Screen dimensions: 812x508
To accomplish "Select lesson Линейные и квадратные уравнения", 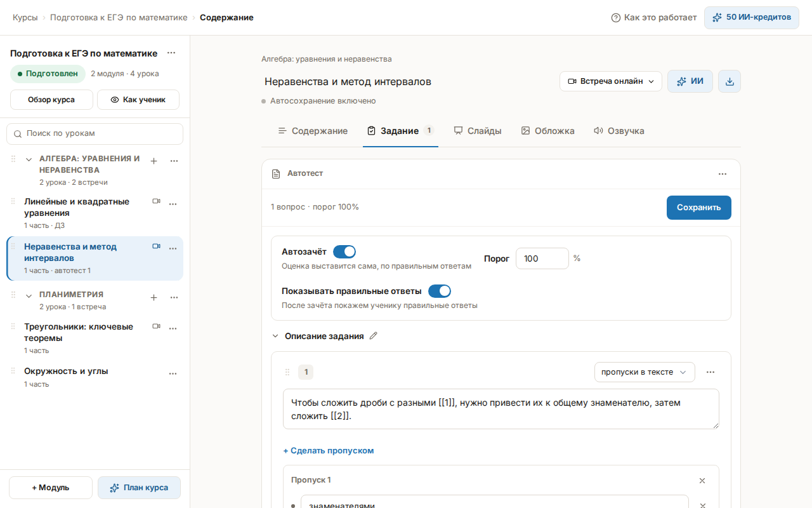I will [77, 208].
